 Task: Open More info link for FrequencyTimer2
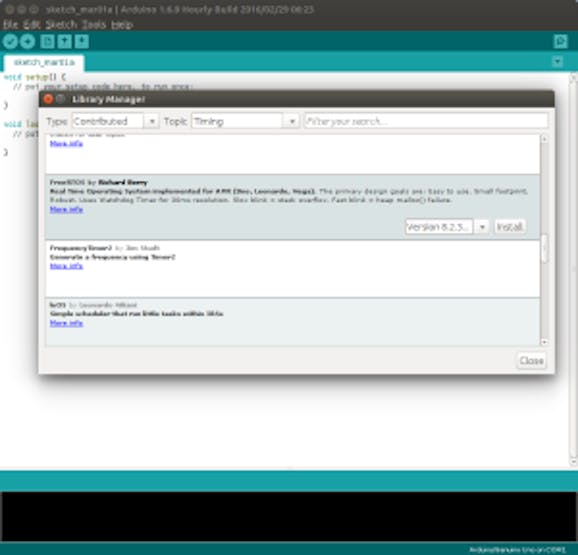tap(66, 266)
